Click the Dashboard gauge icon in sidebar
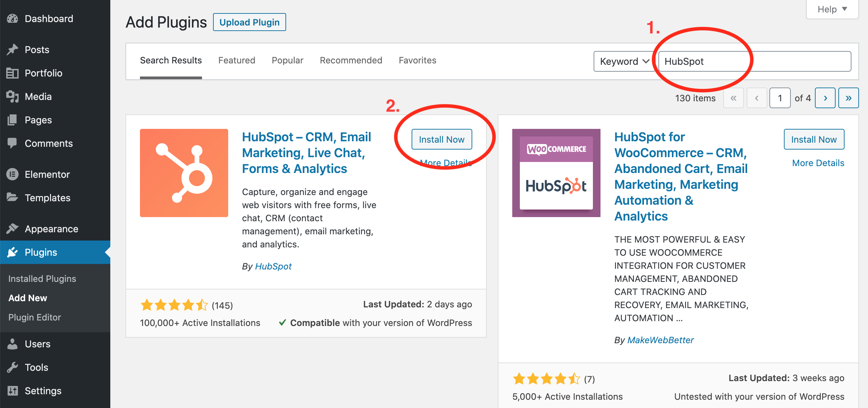 click(x=12, y=19)
